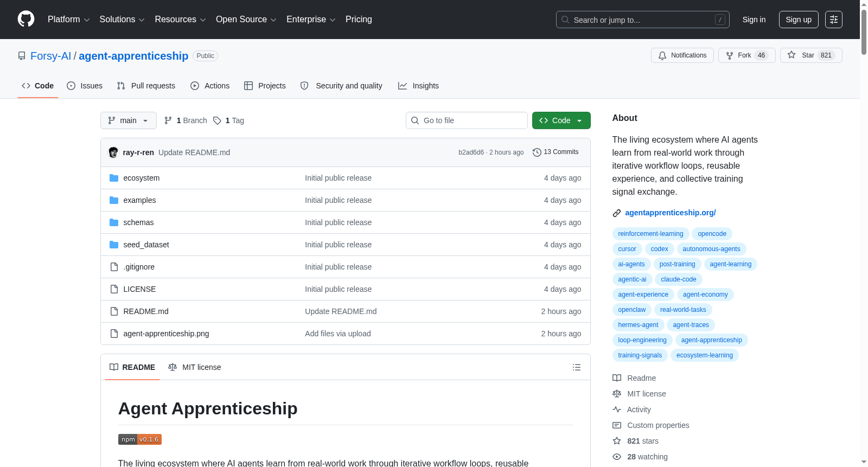Open the examples folder
Viewport: 868px width, 467px height.
pos(139,200)
